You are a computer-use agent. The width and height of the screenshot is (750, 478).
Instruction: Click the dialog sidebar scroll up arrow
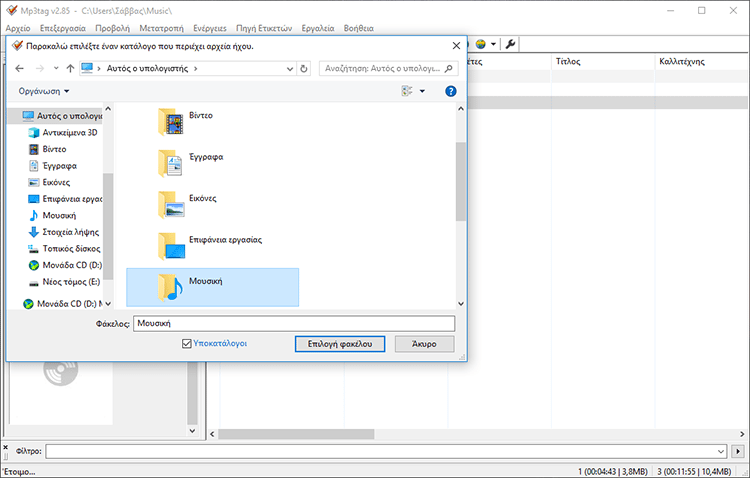click(108, 109)
